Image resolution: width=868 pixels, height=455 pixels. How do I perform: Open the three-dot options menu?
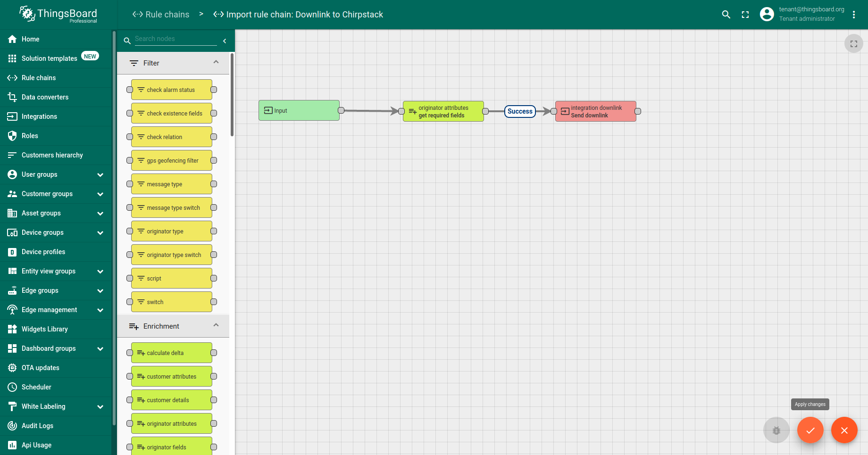854,15
